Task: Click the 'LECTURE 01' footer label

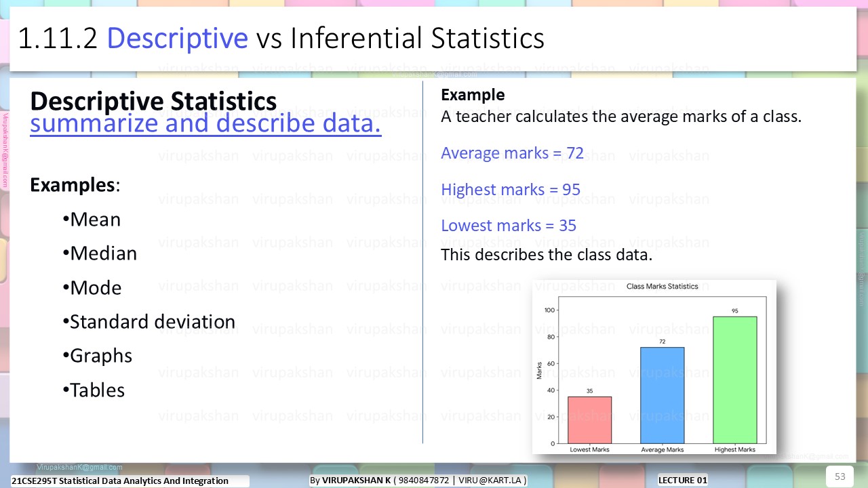Action: [x=683, y=481]
